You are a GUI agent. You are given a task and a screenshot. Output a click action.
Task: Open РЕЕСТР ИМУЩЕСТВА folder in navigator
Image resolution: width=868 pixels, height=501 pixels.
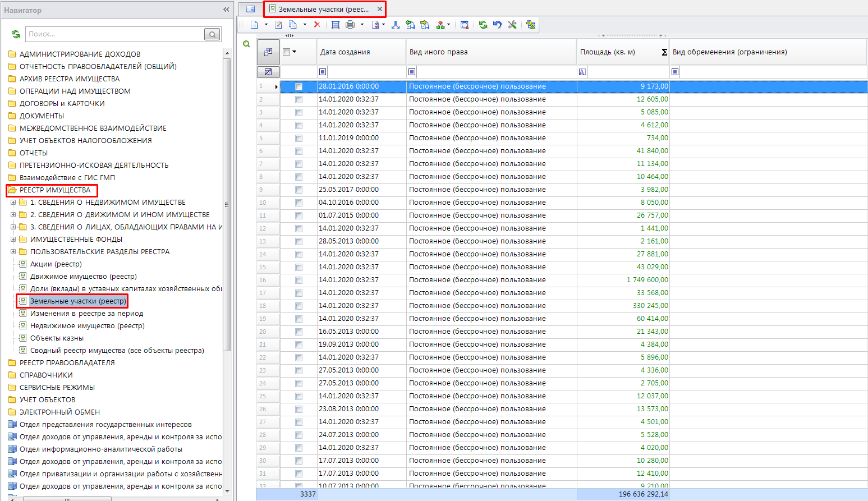point(55,190)
